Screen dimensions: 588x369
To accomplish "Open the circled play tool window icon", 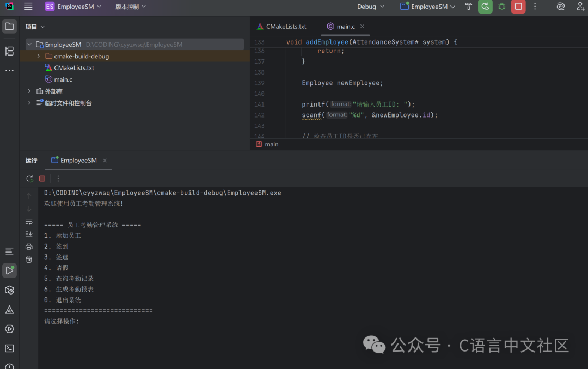I will click(x=9, y=329).
